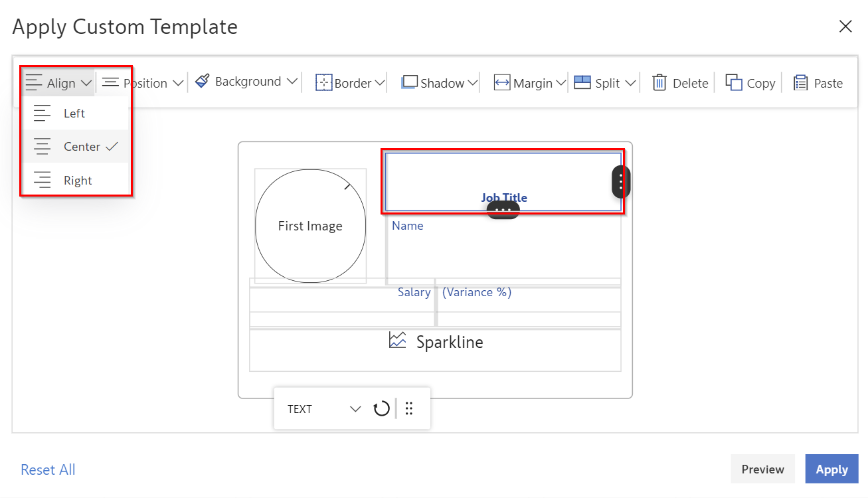Viewport: 868px width, 498px height.
Task: Click the Paste clipboard icon
Action: [801, 83]
